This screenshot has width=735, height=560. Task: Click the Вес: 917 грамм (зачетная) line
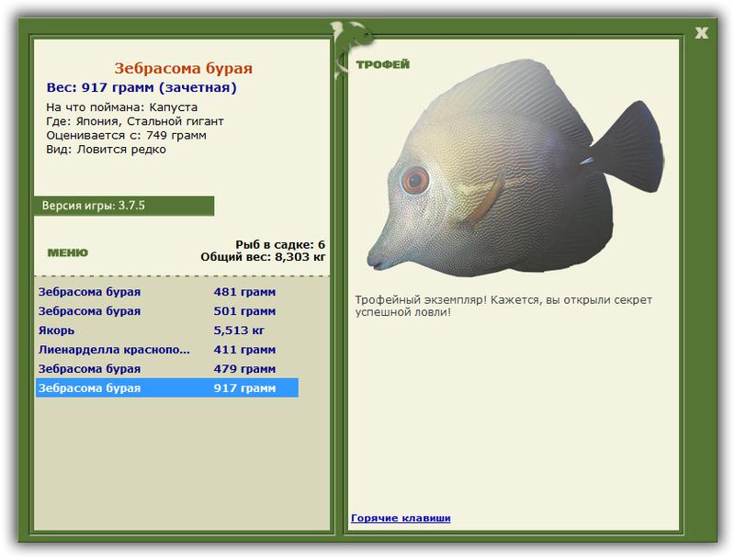141,87
